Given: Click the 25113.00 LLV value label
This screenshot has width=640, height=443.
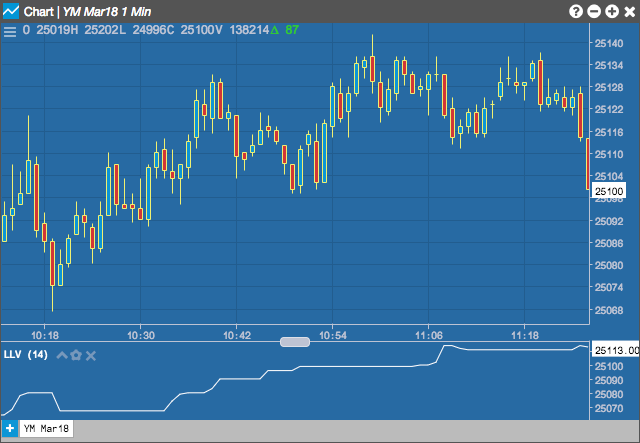Looking at the screenshot, I should click(x=616, y=350).
